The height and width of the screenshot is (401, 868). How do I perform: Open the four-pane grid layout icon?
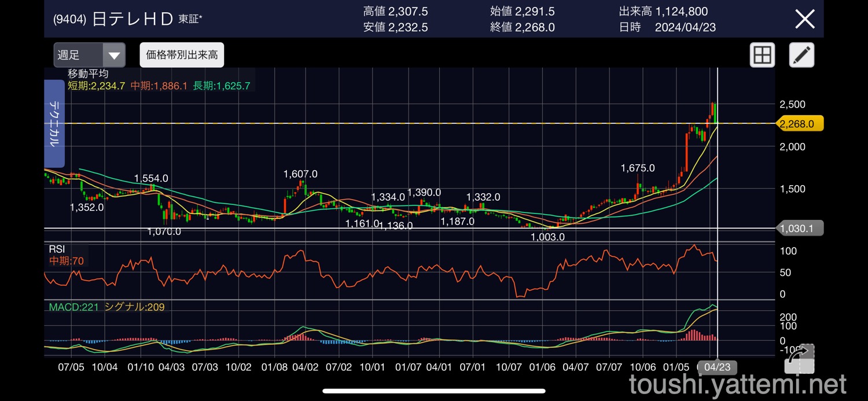[x=762, y=56]
